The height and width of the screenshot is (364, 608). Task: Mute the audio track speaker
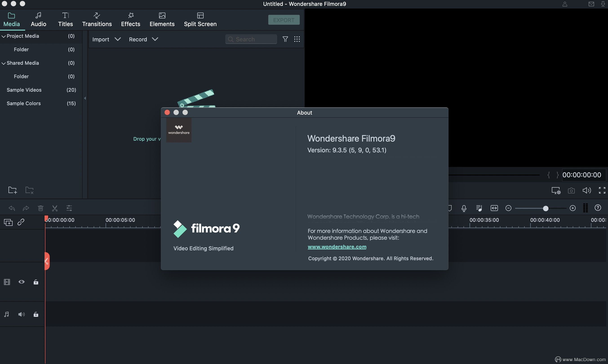pyautogui.click(x=22, y=314)
